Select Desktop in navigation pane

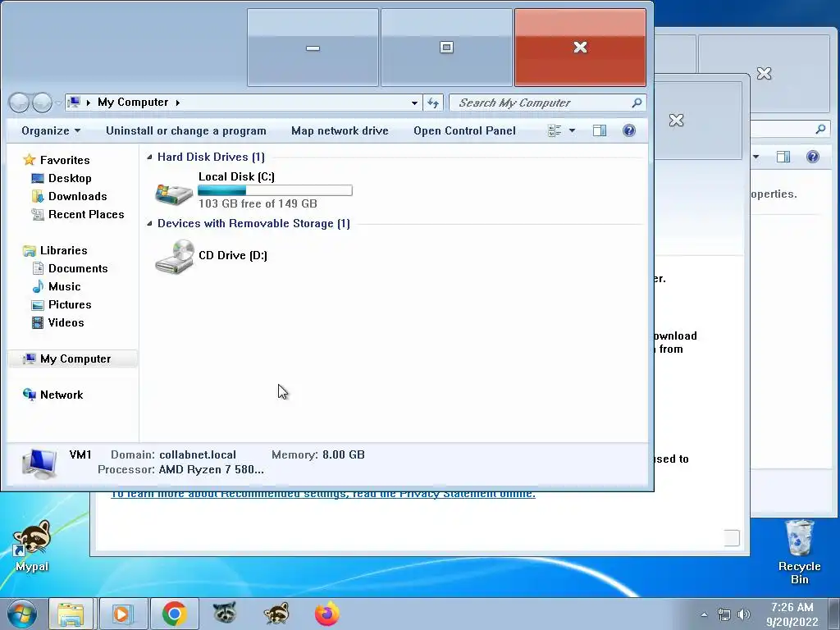pos(70,178)
